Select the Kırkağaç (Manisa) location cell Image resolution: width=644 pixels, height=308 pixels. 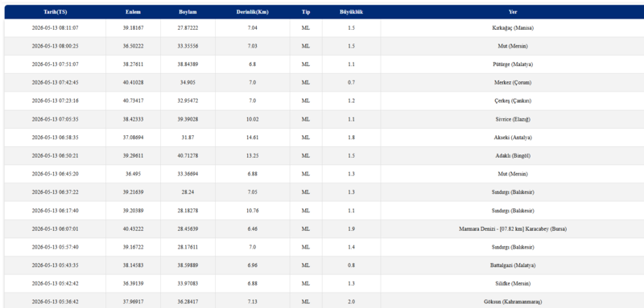(x=513, y=28)
